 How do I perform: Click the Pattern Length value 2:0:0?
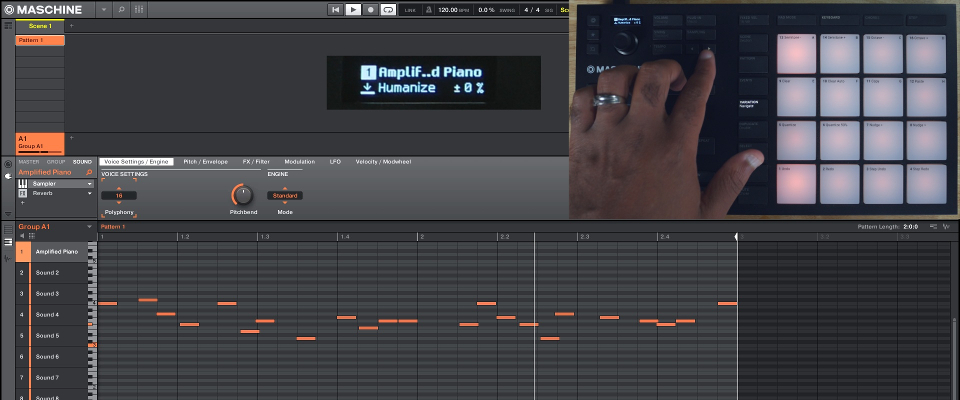pos(912,227)
